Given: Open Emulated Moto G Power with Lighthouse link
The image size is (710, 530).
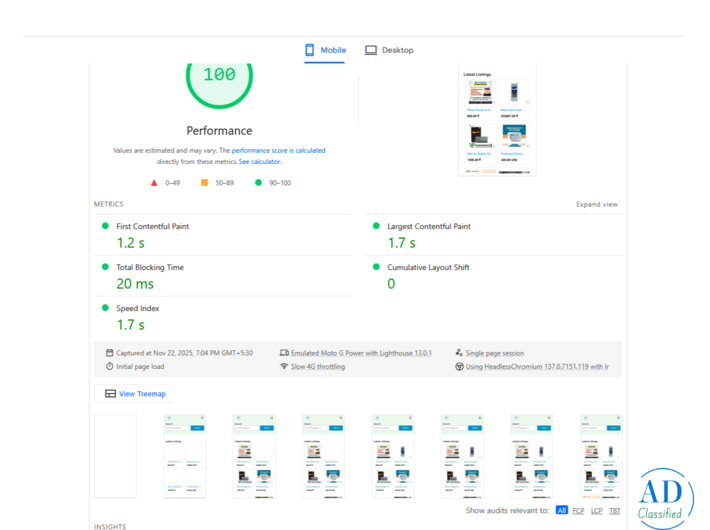Looking at the screenshot, I should 361,353.
